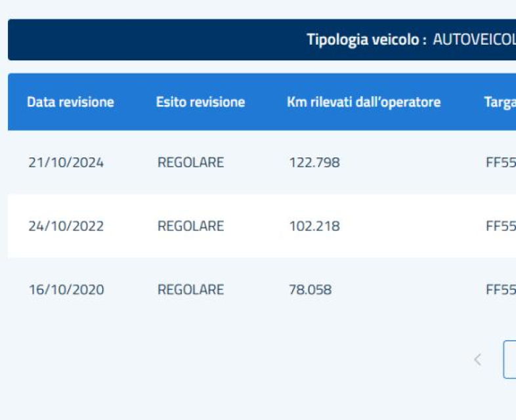Click the plate value in the 21/10/2024 row
This screenshot has height=420, width=516.
(x=500, y=163)
